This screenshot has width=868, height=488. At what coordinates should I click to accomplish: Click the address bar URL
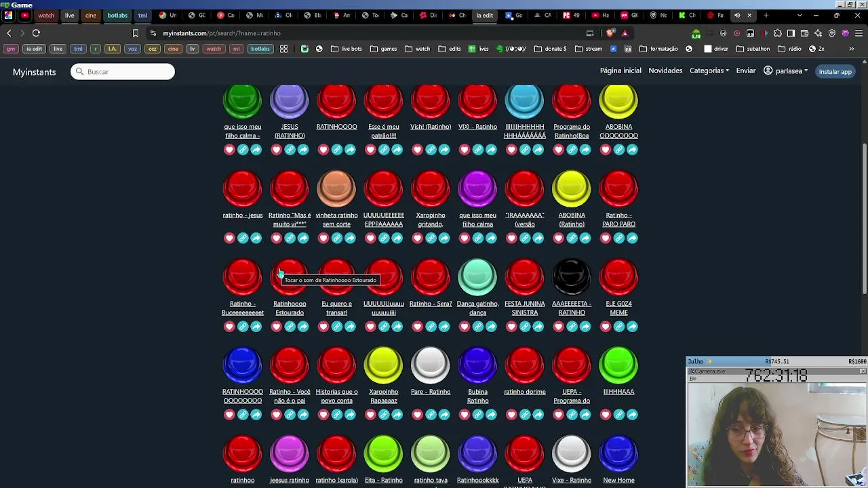click(x=222, y=33)
